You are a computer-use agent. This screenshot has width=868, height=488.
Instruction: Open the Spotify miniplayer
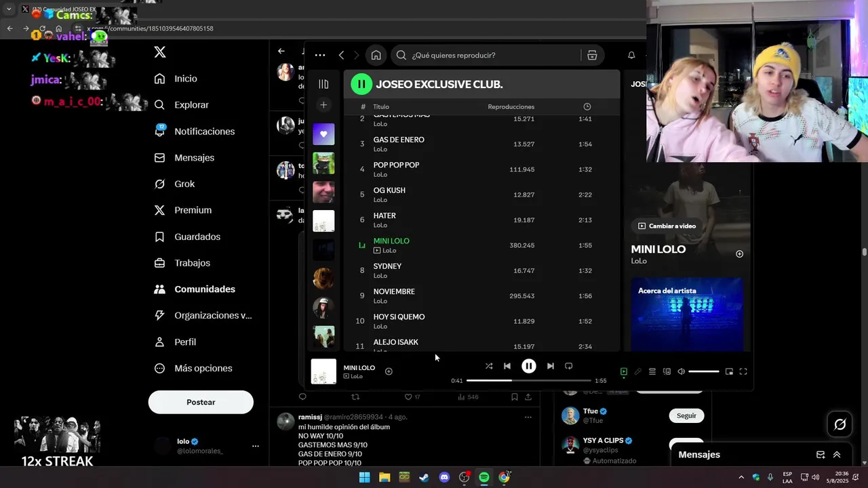[729, 371]
